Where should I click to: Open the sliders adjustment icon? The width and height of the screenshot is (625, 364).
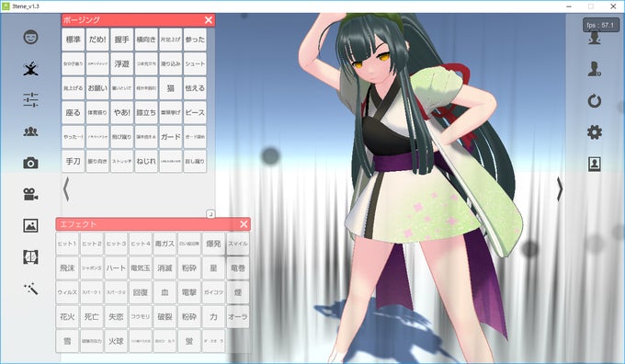point(30,99)
